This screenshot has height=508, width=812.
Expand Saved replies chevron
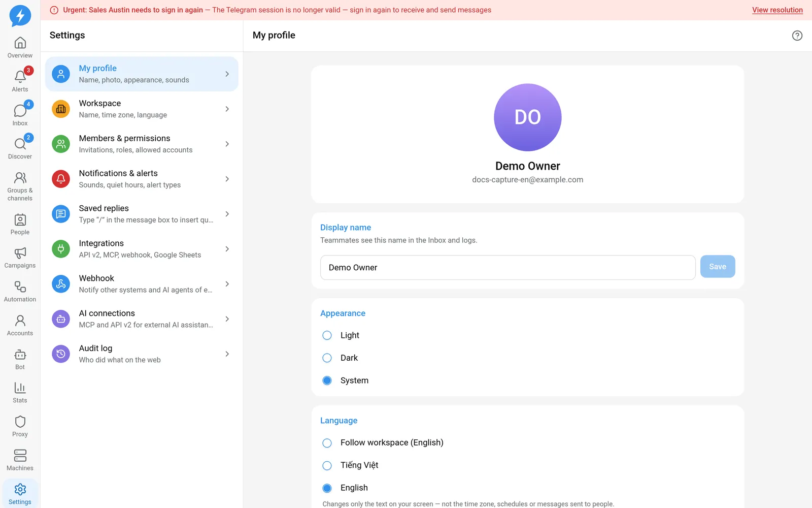point(227,214)
